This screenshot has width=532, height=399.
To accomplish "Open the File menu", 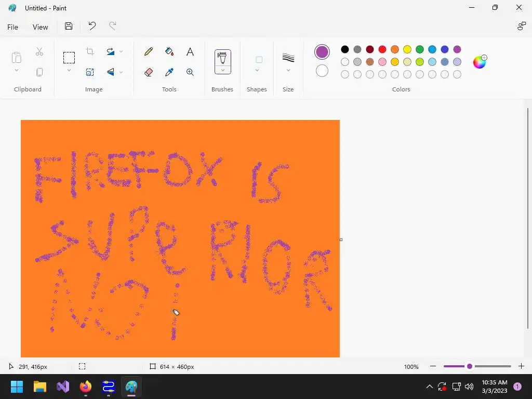I will (12, 27).
